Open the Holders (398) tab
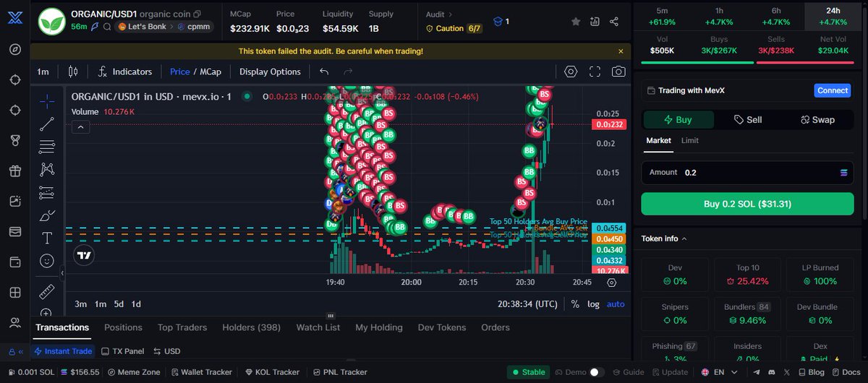This screenshot has height=383, width=868. point(252,327)
